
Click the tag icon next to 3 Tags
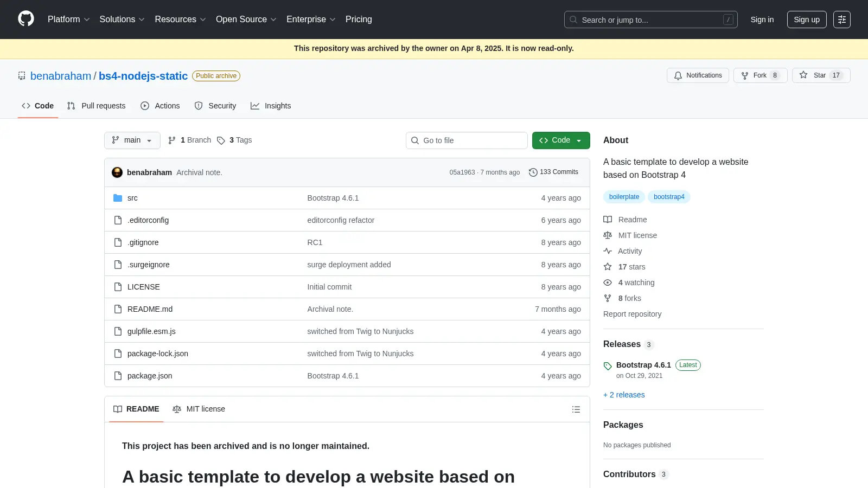(221, 140)
